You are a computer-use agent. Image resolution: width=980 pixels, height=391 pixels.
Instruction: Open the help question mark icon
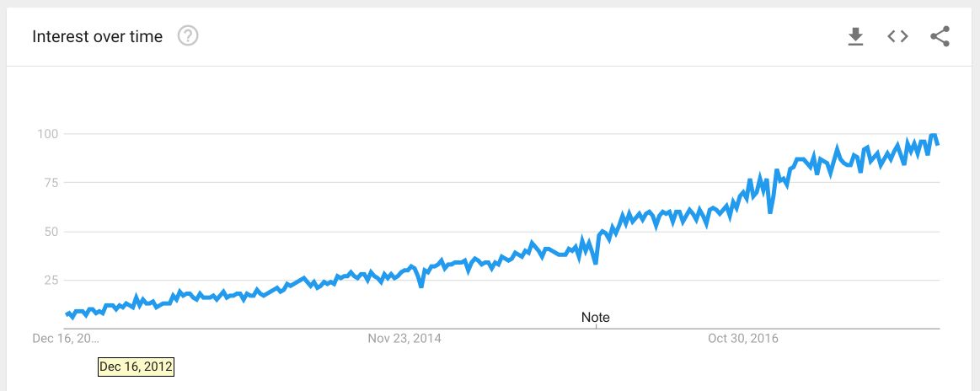coord(188,36)
